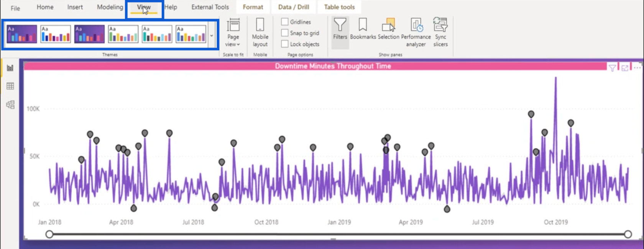Screen dimensions: 644x249
Task: Click the x-axis label 'Jan 2019'
Action: point(339,222)
